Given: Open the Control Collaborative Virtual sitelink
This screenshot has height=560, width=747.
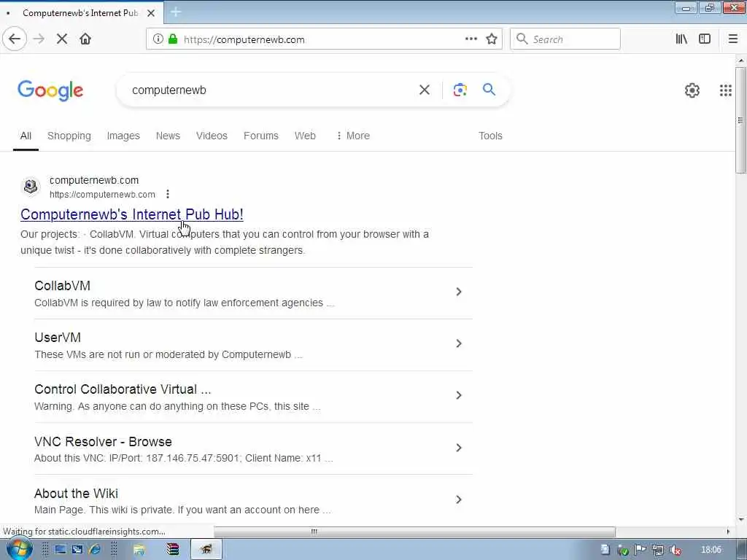Looking at the screenshot, I should point(123,389).
